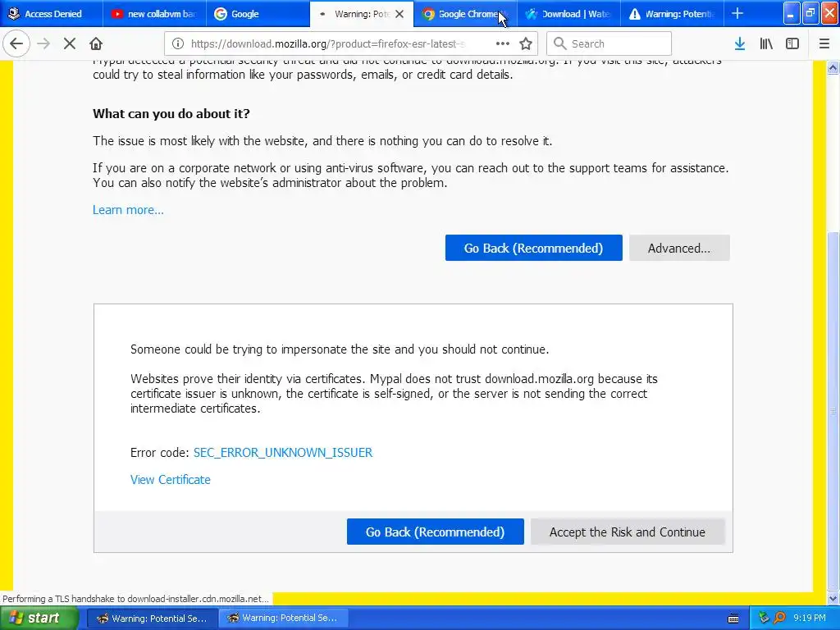Open the downloads arrow panel
Viewport: 840px width, 630px height.
[740, 43]
